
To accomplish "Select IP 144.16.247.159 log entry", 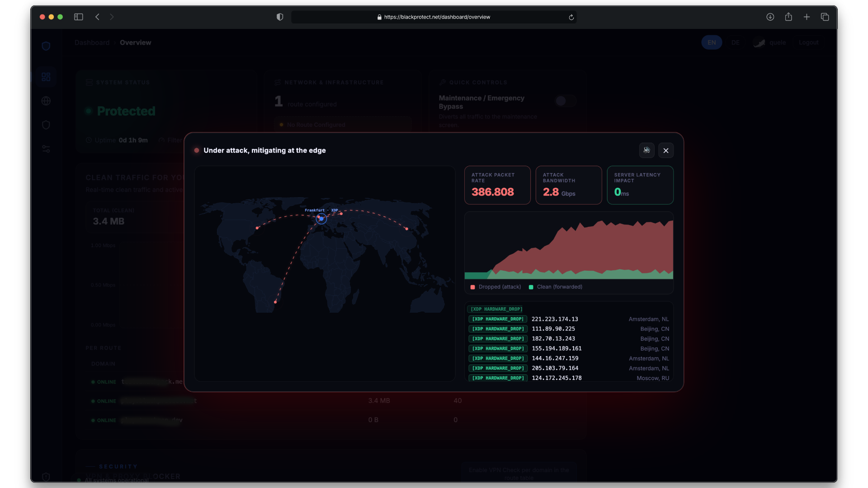I will tap(569, 358).
